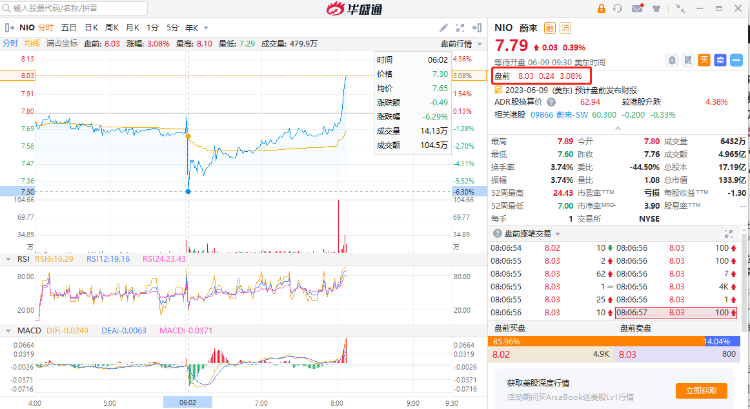The width and height of the screenshot is (750, 409).
Task: Collapse the RSI indicator panel triangle
Action: [8, 259]
